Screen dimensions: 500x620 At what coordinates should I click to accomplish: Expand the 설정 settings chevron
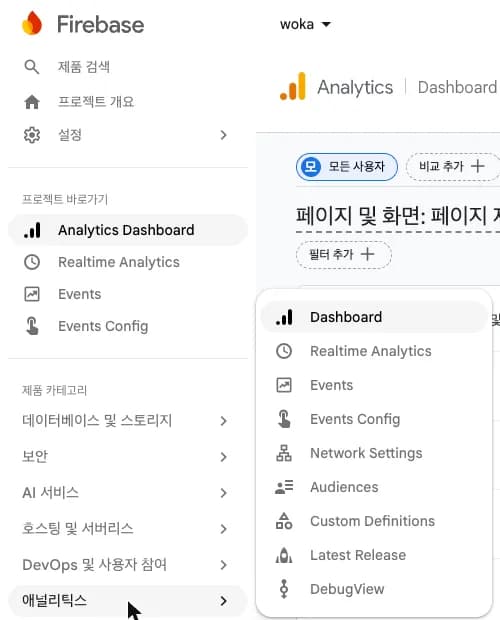223,135
